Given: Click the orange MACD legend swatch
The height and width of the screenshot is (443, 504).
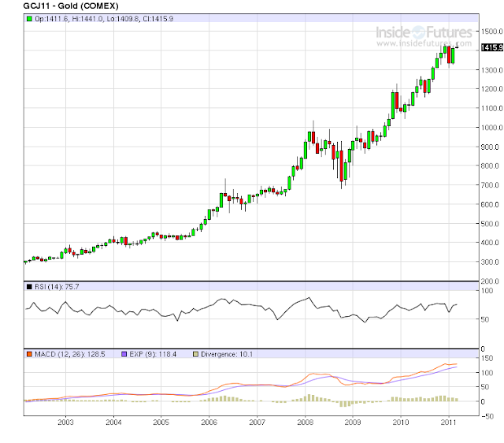Looking at the screenshot, I should (x=29, y=354).
